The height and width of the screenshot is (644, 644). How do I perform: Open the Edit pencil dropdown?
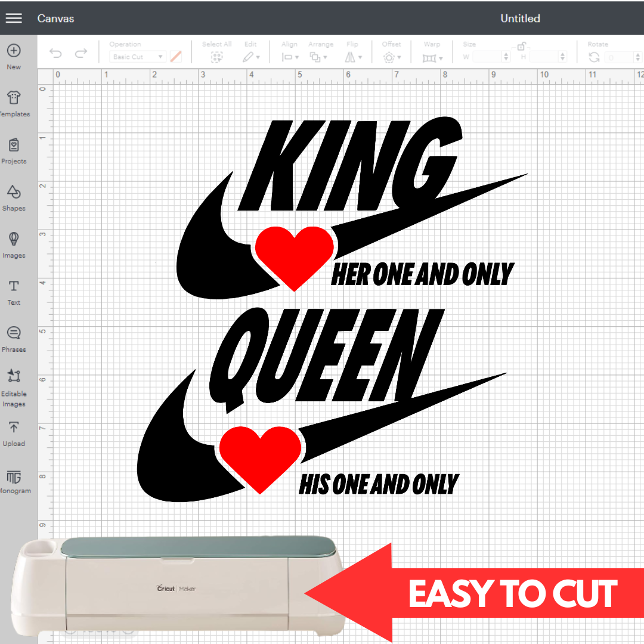tap(251, 57)
